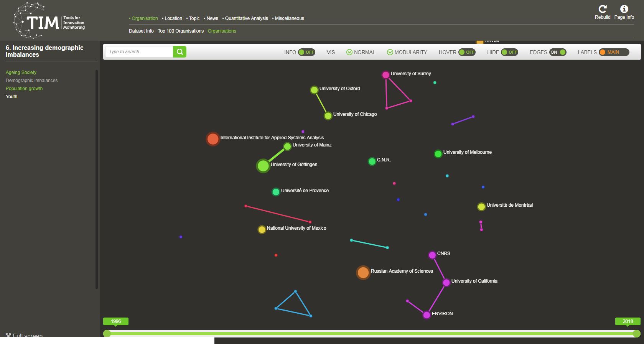Select the ENVIRON node
The width and height of the screenshot is (644, 344).
point(427,315)
